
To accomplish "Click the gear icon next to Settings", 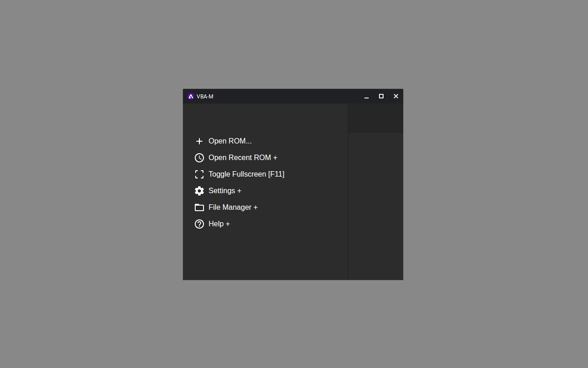I will click(x=199, y=190).
